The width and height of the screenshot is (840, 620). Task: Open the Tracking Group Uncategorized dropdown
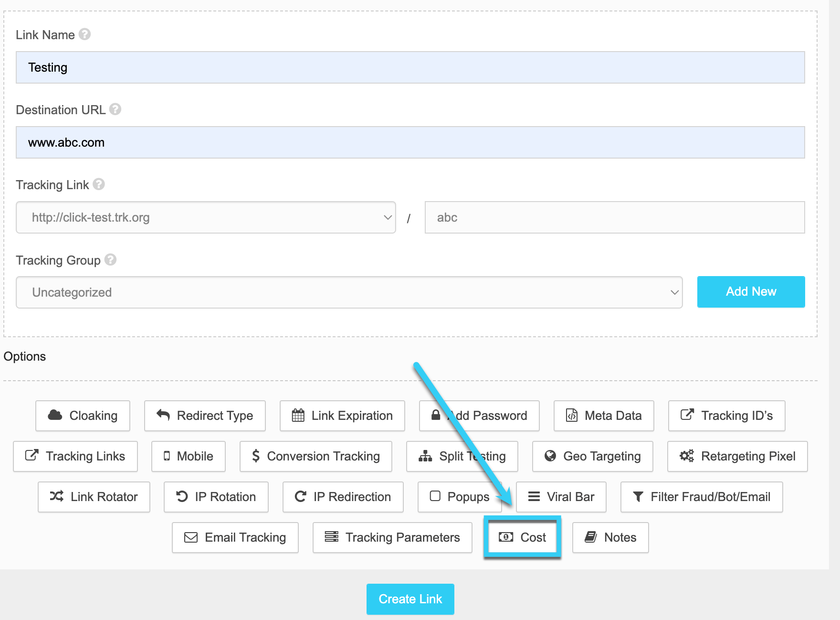tap(349, 292)
